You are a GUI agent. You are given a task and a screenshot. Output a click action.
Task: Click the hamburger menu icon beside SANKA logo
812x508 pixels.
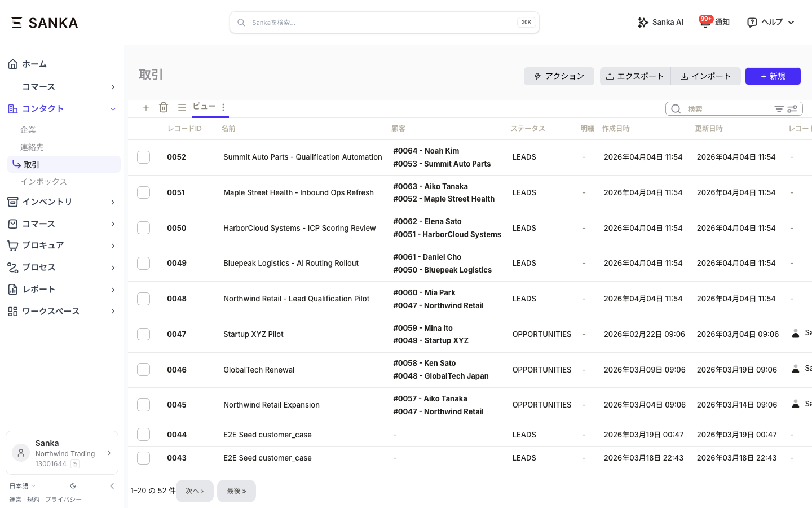(x=17, y=23)
